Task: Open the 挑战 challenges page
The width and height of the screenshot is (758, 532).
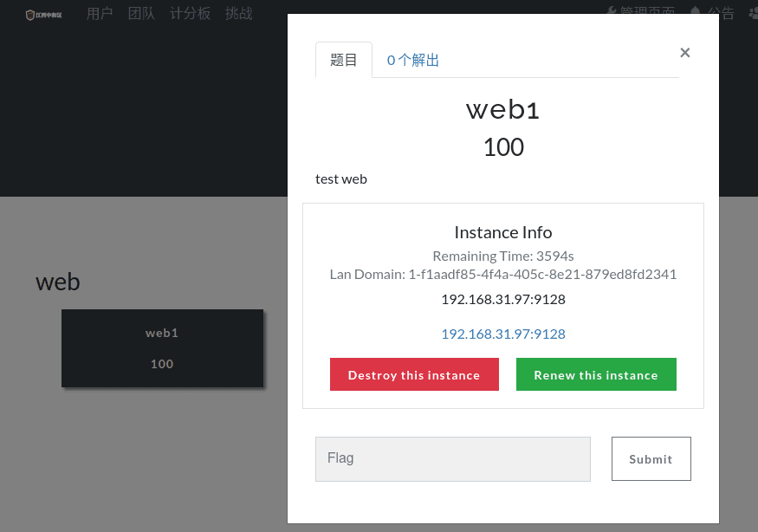Action: (x=238, y=14)
